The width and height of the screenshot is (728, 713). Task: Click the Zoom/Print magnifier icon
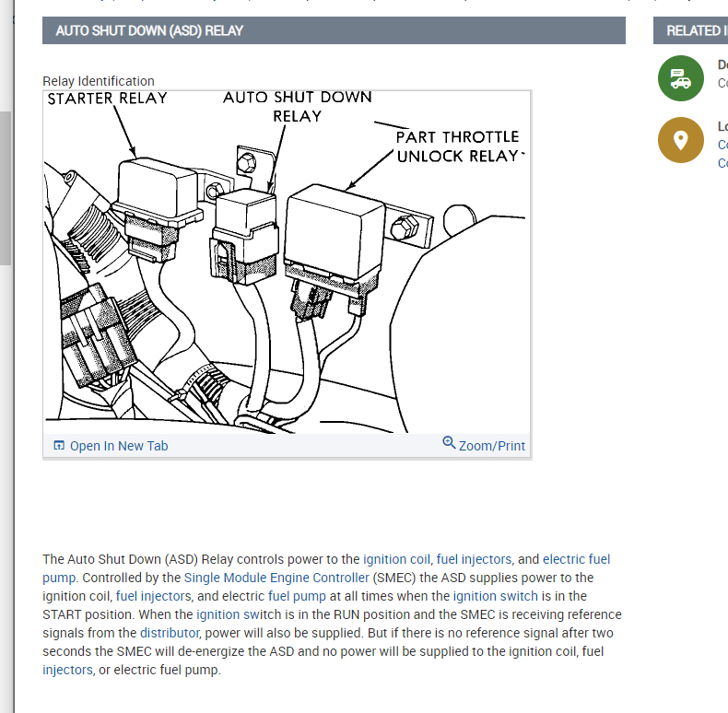coord(449,442)
